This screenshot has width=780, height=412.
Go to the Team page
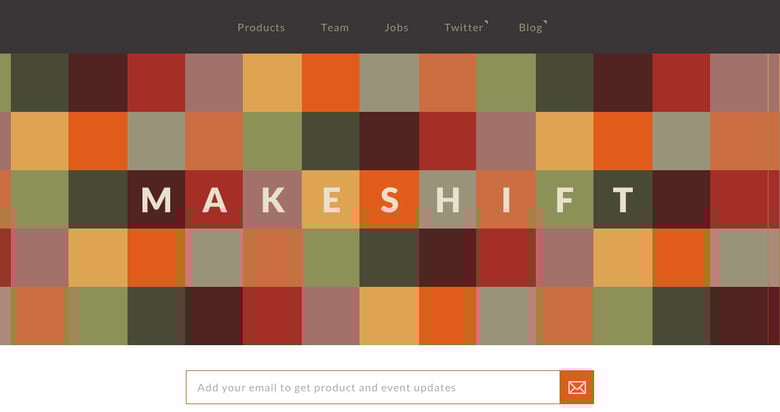point(335,28)
